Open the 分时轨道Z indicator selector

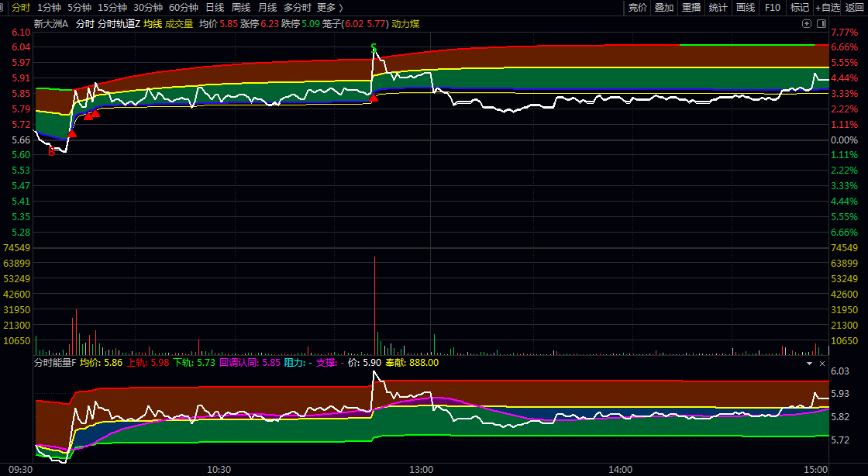119,24
